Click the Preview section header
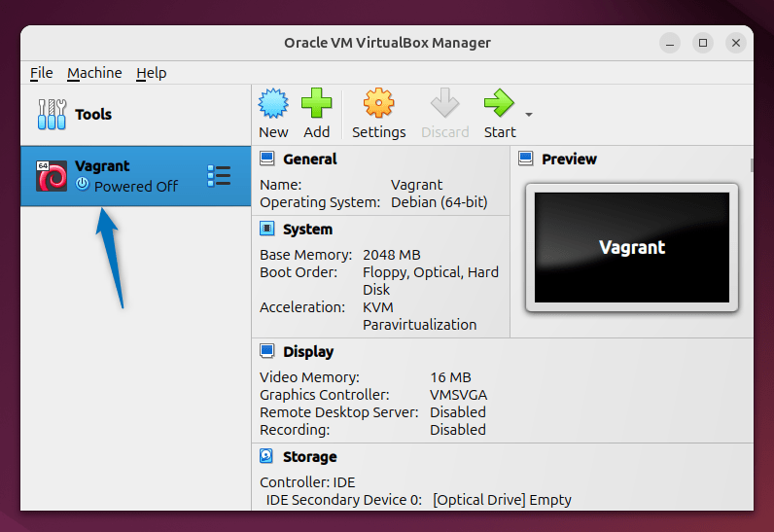The height and width of the screenshot is (532, 774). tap(569, 160)
